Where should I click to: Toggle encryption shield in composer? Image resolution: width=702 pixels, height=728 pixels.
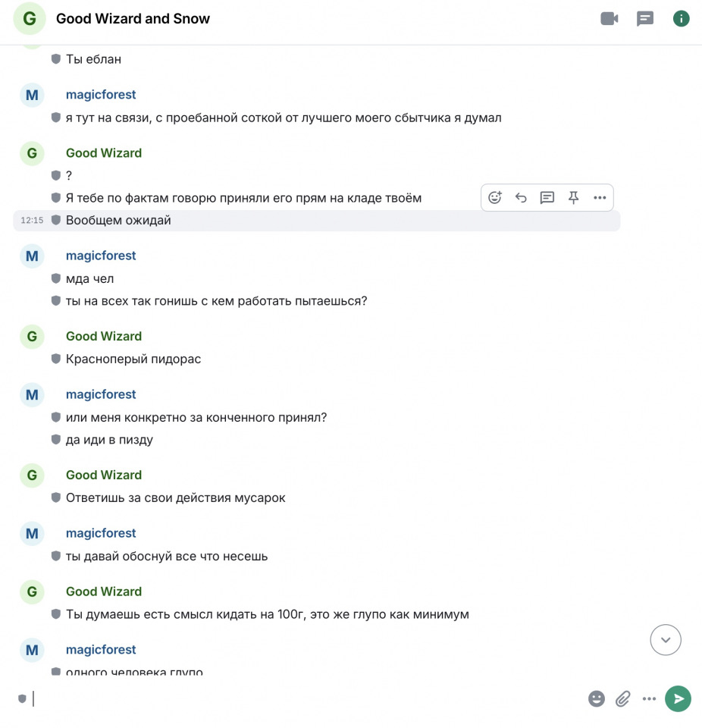22,698
